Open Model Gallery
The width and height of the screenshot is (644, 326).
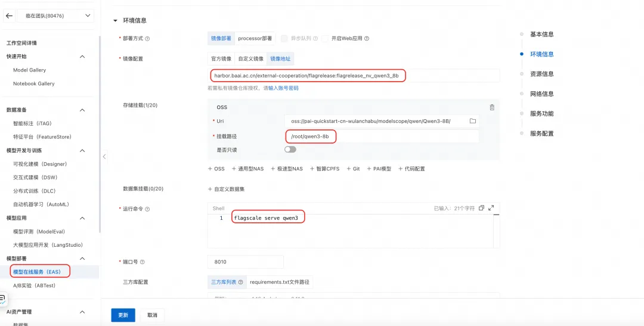[x=30, y=70]
